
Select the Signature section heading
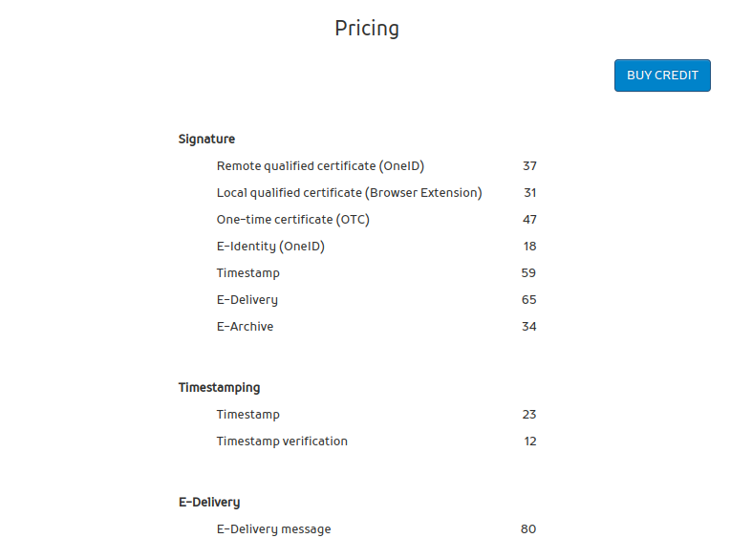[206, 140]
